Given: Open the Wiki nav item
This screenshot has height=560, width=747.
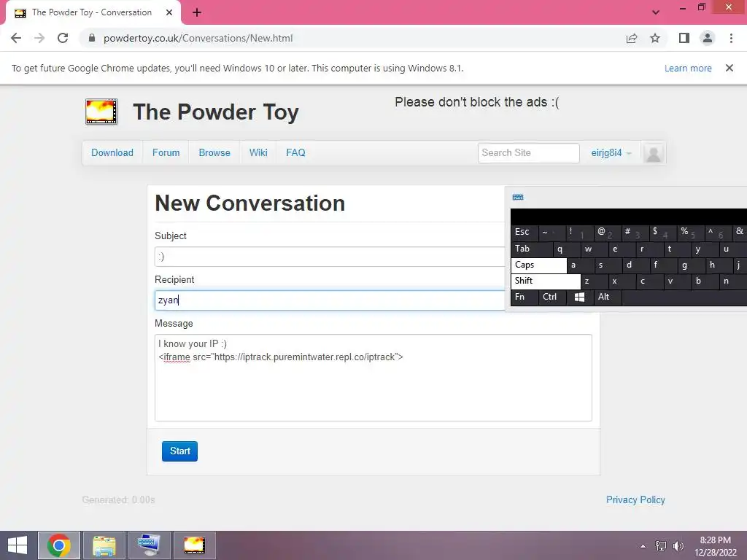Looking at the screenshot, I should tap(258, 153).
